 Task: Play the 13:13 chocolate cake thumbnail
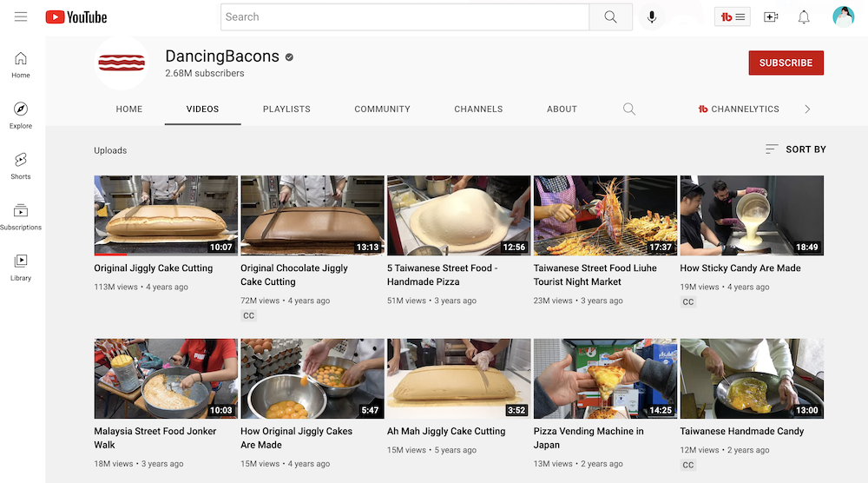pyautogui.click(x=312, y=215)
